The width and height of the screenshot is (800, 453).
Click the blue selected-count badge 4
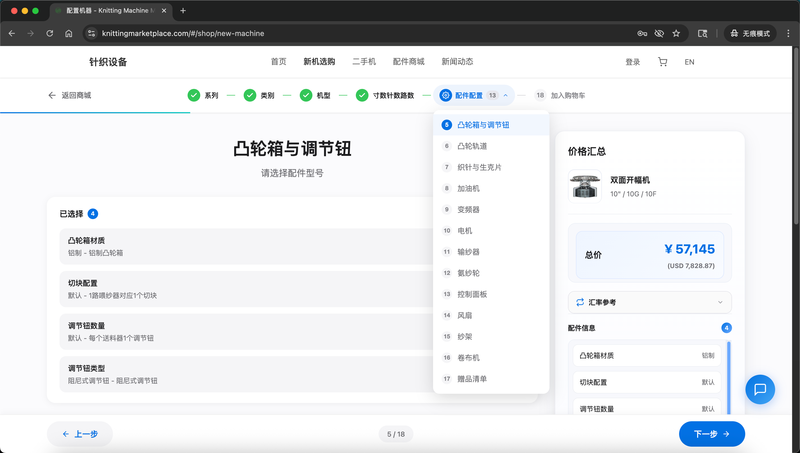tap(93, 213)
